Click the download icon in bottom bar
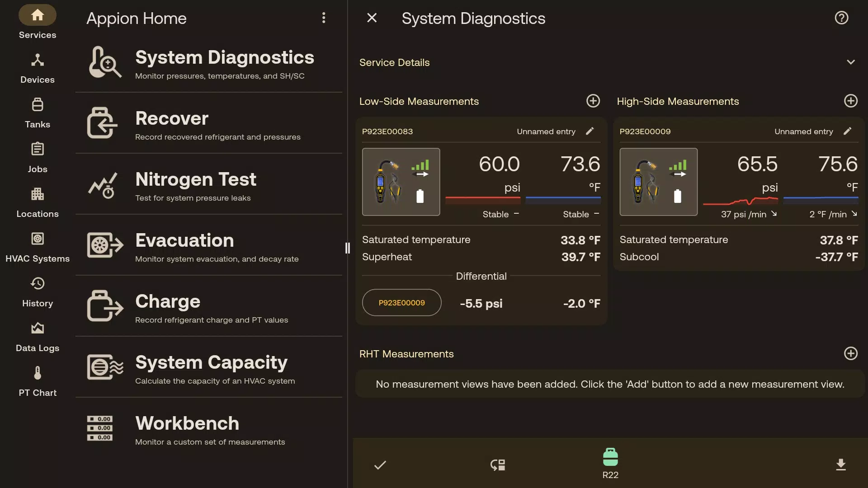 pos(841,465)
